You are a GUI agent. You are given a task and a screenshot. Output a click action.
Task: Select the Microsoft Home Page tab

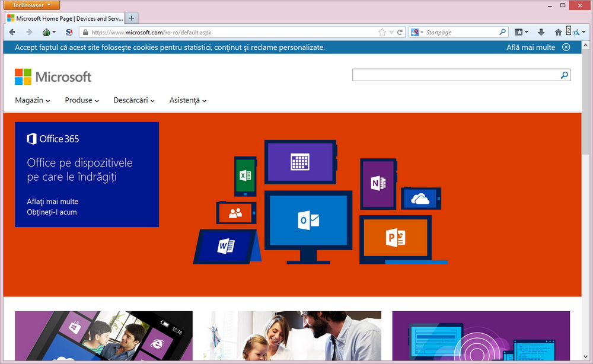65,18
